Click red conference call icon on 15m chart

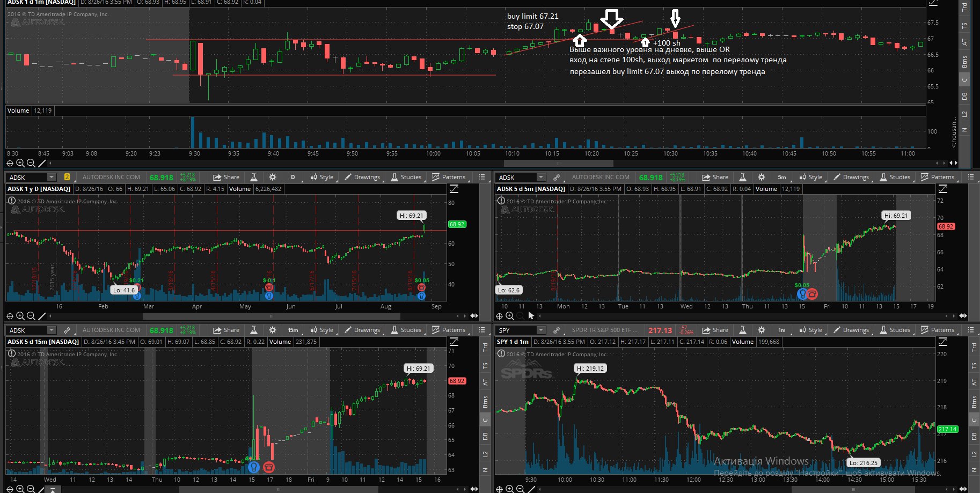coord(269,467)
